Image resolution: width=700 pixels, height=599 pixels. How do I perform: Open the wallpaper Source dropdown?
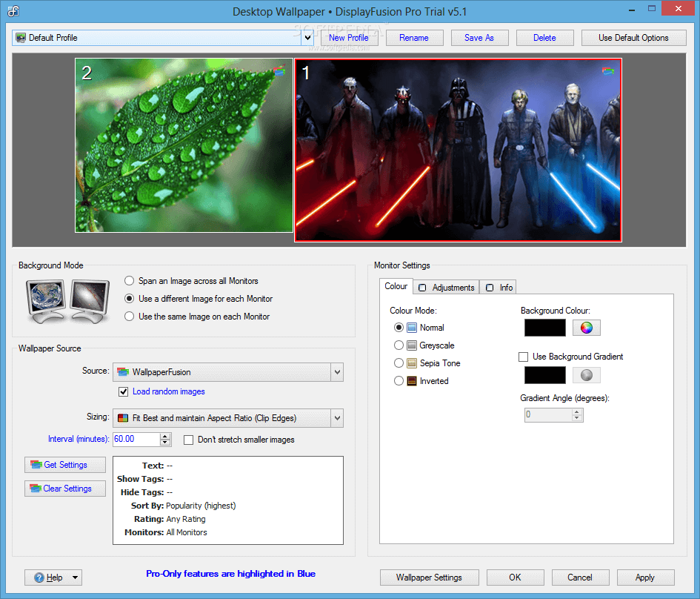tap(337, 372)
